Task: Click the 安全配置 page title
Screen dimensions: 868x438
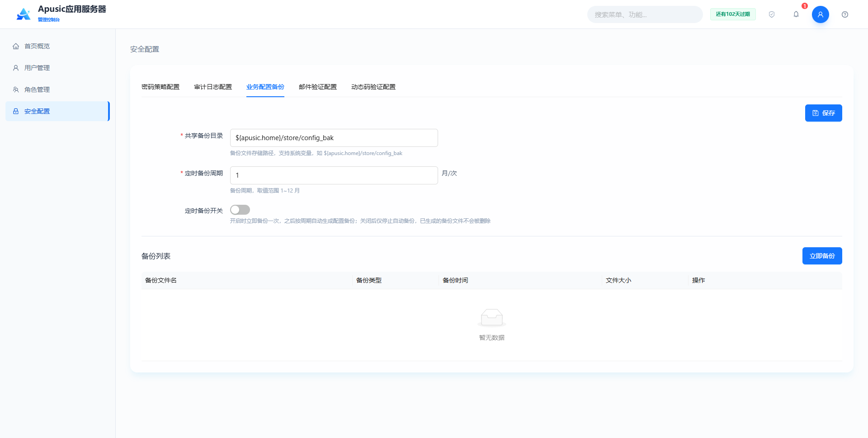Action: pyautogui.click(x=145, y=49)
